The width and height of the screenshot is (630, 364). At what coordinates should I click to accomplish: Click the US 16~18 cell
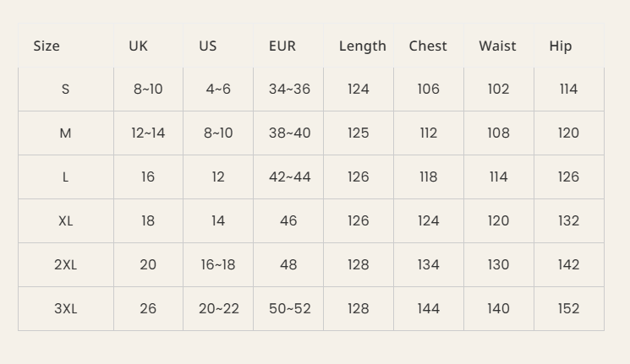[x=218, y=265]
